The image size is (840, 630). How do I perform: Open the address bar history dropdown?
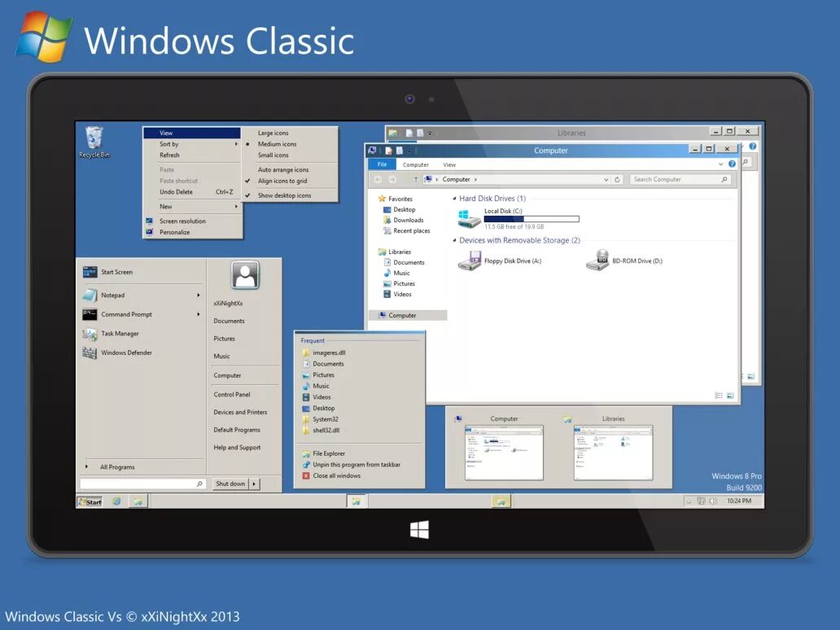click(606, 180)
